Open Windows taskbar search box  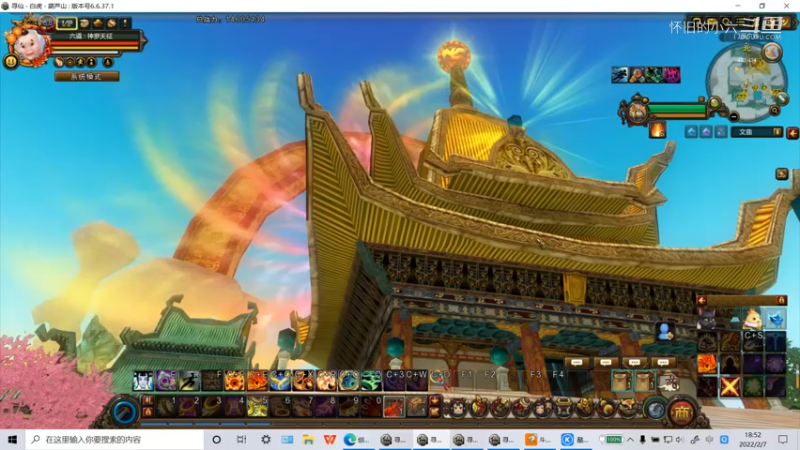pyautogui.click(x=115, y=439)
